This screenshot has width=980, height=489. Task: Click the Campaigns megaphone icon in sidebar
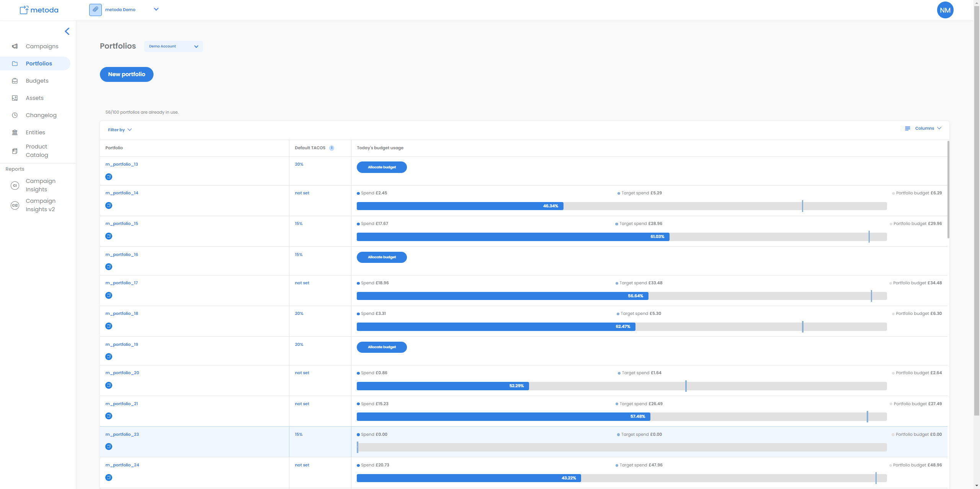click(15, 46)
